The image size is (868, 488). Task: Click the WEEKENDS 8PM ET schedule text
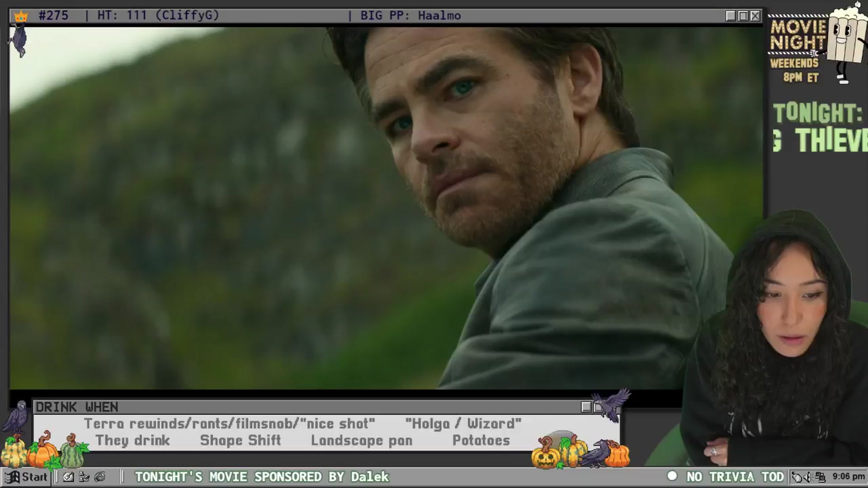pos(795,70)
